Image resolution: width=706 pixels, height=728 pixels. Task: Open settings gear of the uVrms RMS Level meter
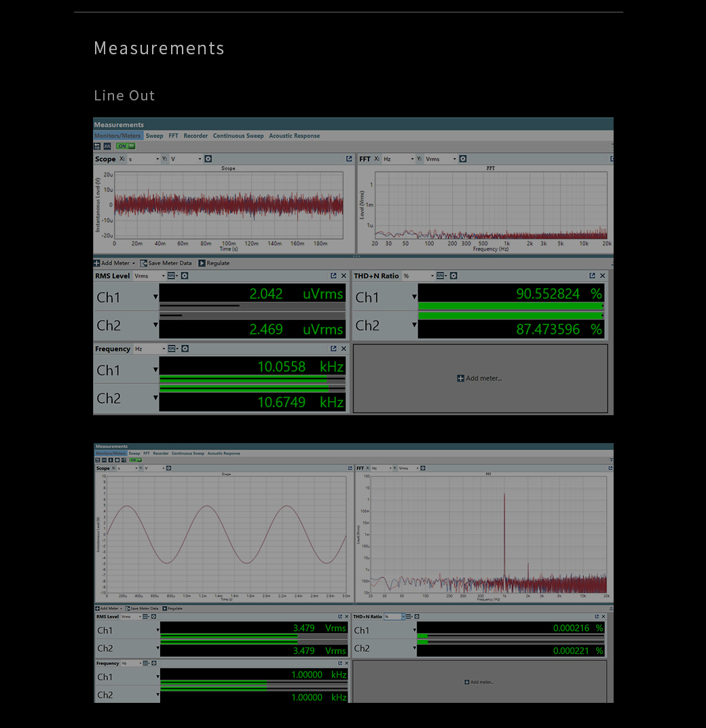coord(185,276)
